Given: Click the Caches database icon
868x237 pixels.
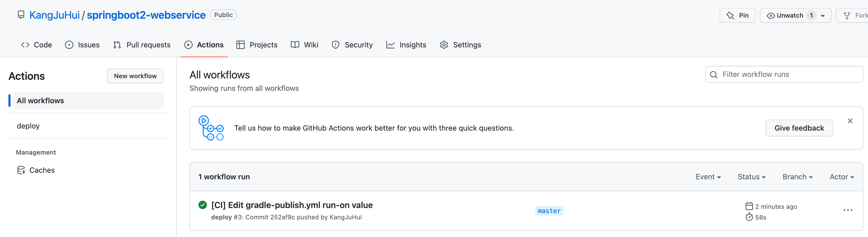Looking at the screenshot, I should click(x=21, y=170).
